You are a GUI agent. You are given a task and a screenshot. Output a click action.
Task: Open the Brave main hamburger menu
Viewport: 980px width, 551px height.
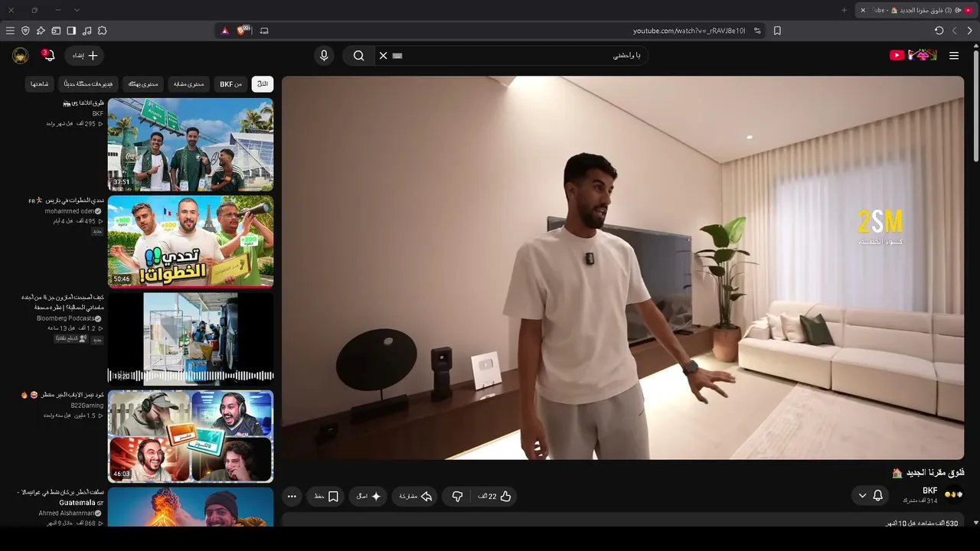click(x=10, y=31)
